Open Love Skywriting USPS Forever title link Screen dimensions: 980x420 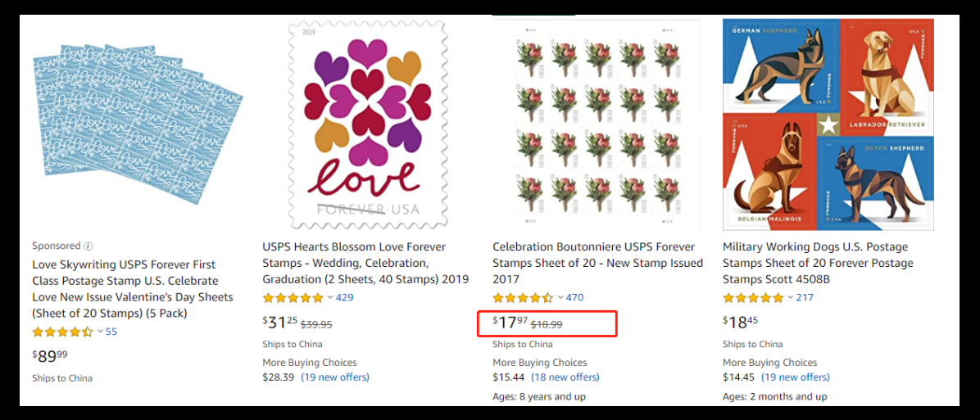[x=133, y=288]
